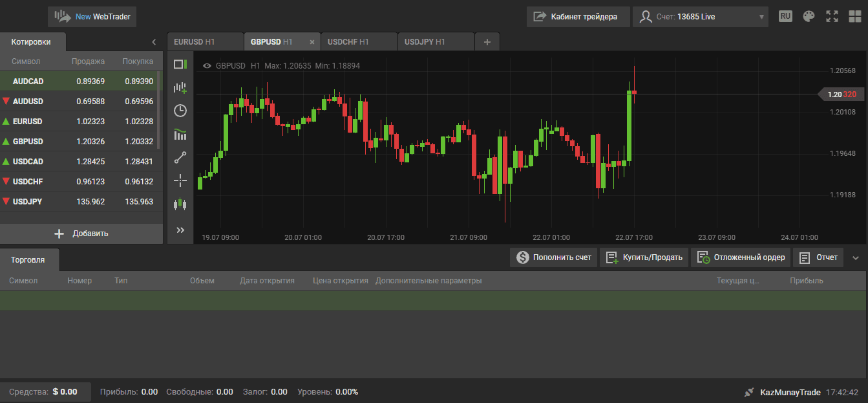This screenshot has height=403, width=868.
Task: Select the trend line drawing tool
Action: click(180, 157)
